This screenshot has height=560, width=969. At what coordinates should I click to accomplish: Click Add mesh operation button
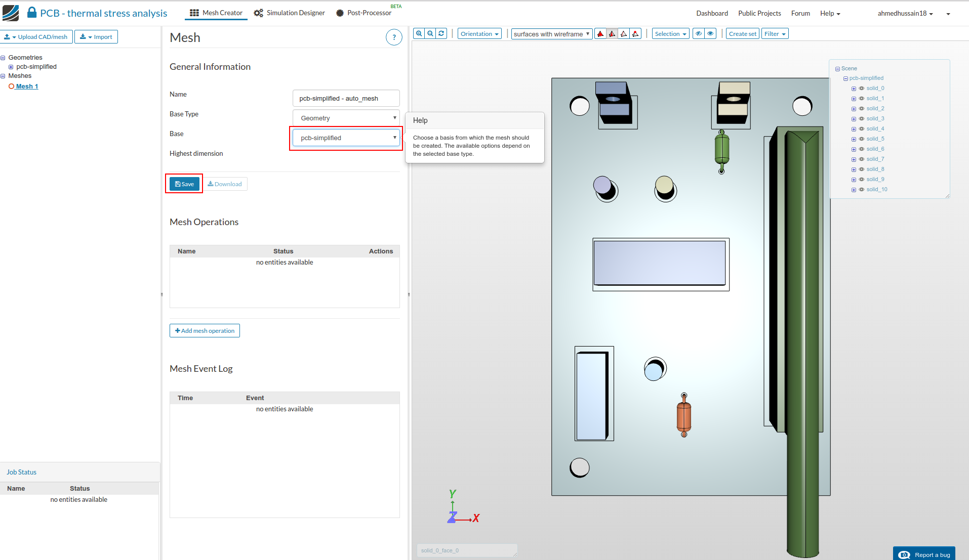(x=205, y=331)
